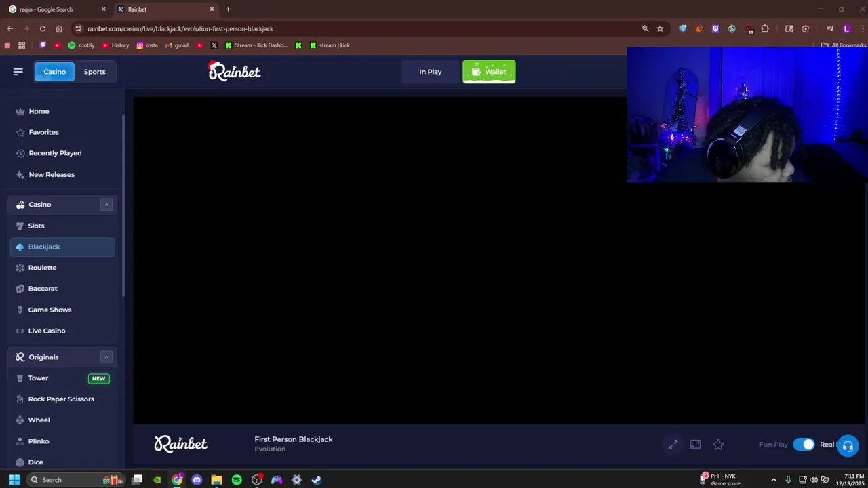
Task: Open the X bookmark icon
Action: 214,45
